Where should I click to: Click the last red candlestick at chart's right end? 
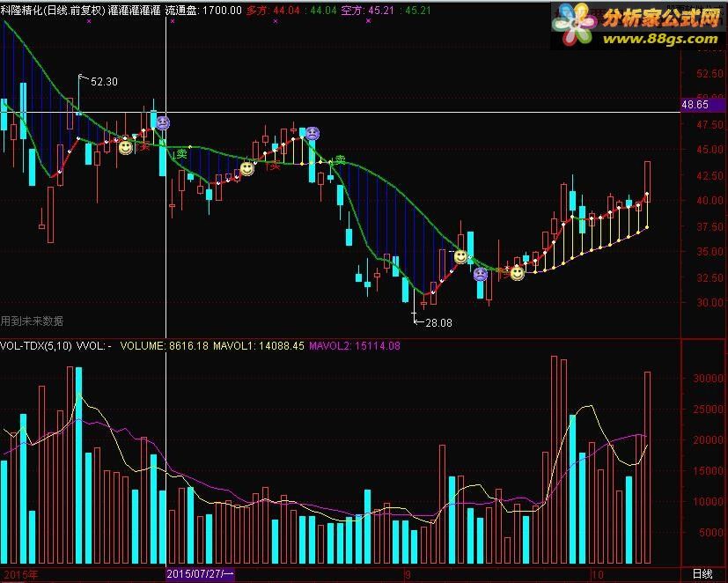647,181
